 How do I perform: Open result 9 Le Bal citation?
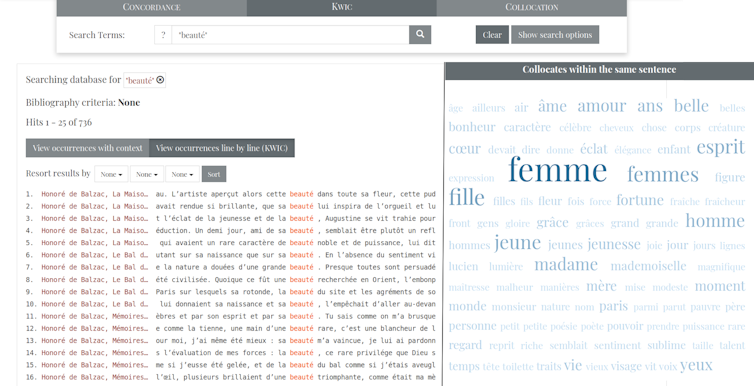pos(95,292)
